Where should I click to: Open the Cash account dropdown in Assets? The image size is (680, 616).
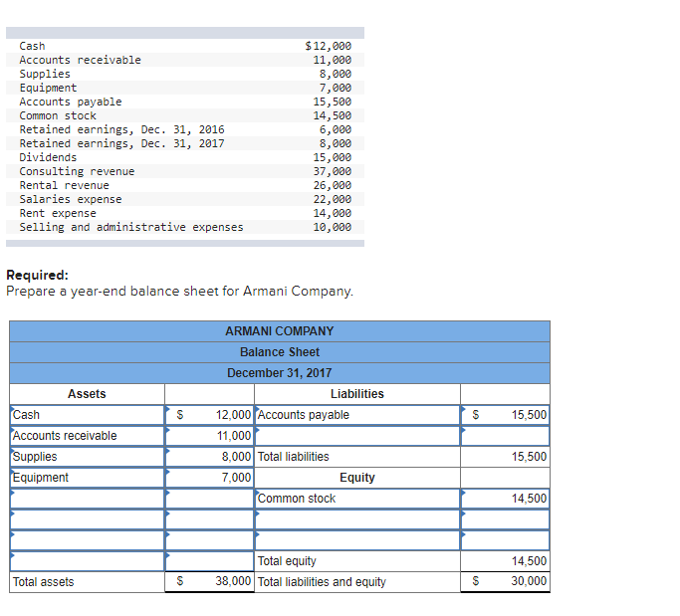pyautogui.click(x=88, y=415)
